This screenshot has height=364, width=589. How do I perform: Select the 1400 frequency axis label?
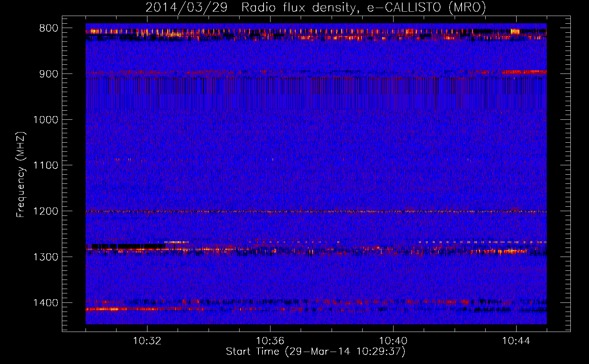tap(46, 303)
